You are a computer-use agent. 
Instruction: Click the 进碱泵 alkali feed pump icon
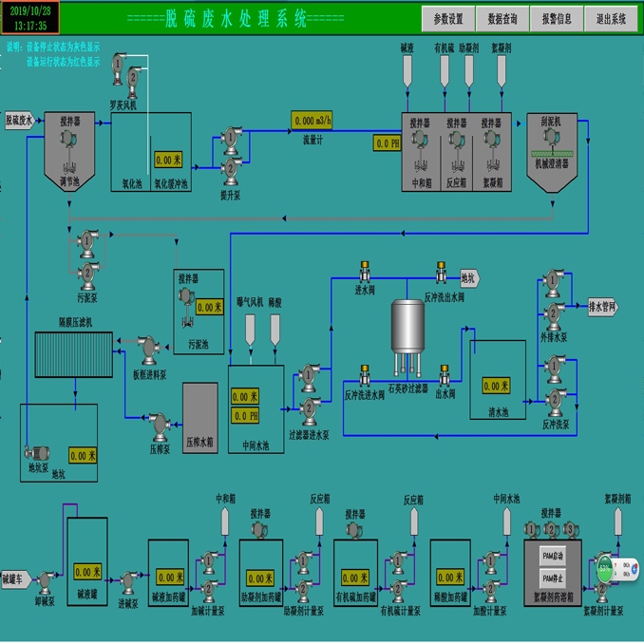pos(129,582)
